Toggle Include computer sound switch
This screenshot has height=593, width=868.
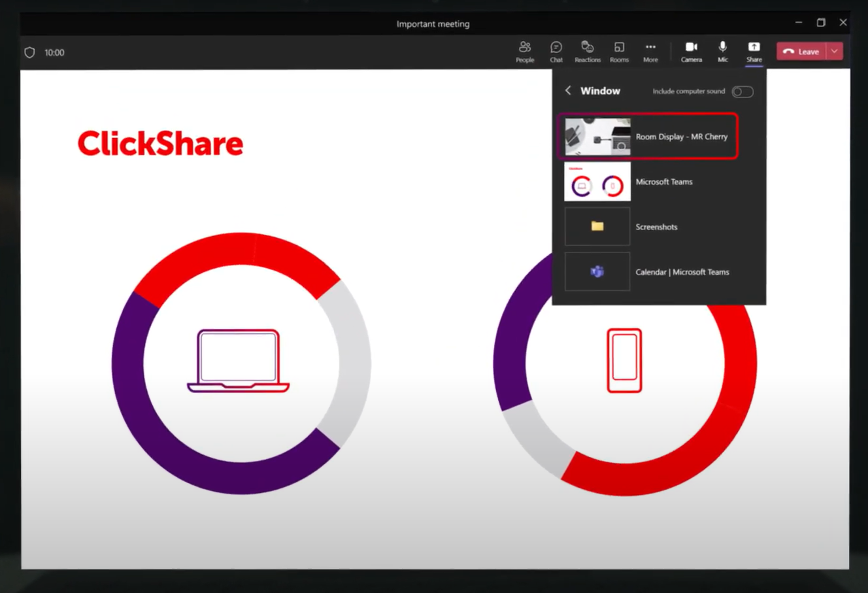point(743,92)
